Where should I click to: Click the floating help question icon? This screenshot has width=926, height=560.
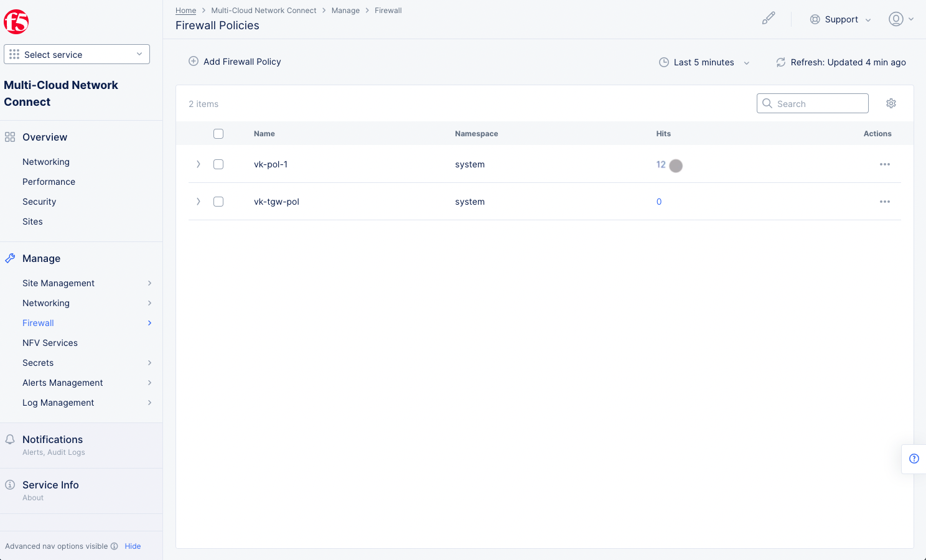pos(914,459)
